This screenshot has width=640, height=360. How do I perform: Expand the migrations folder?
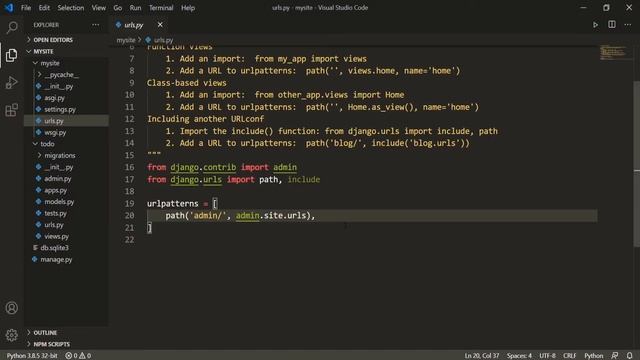[66, 155]
